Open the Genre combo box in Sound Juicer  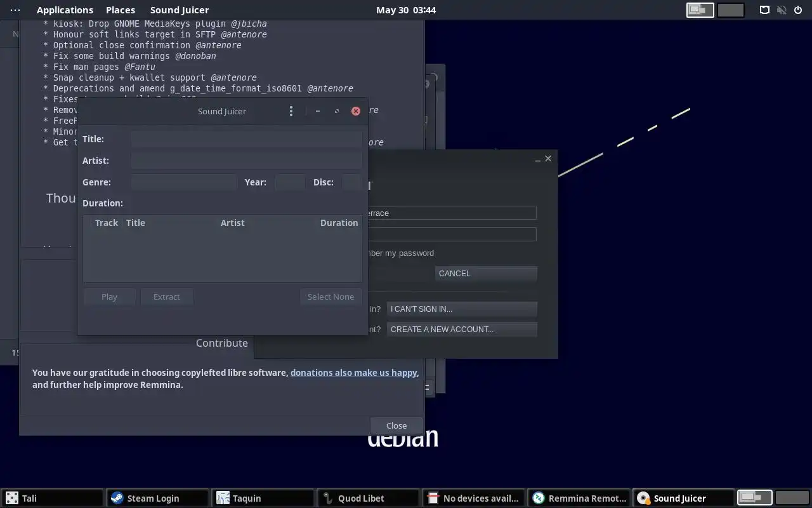click(183, 182)
